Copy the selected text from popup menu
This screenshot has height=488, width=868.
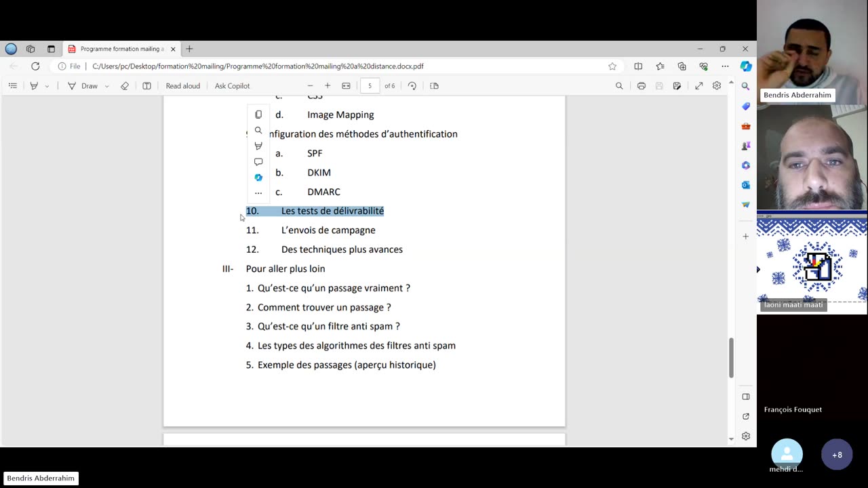(258, 115)
